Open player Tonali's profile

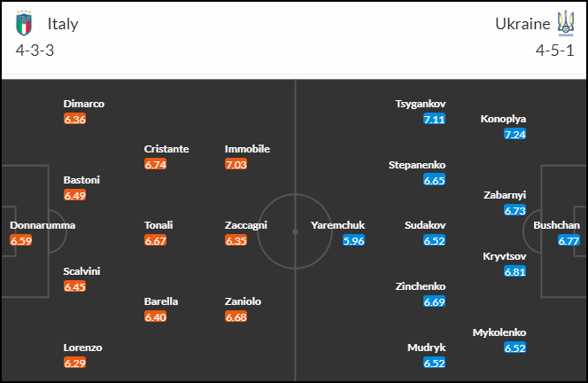coord(159,225)
